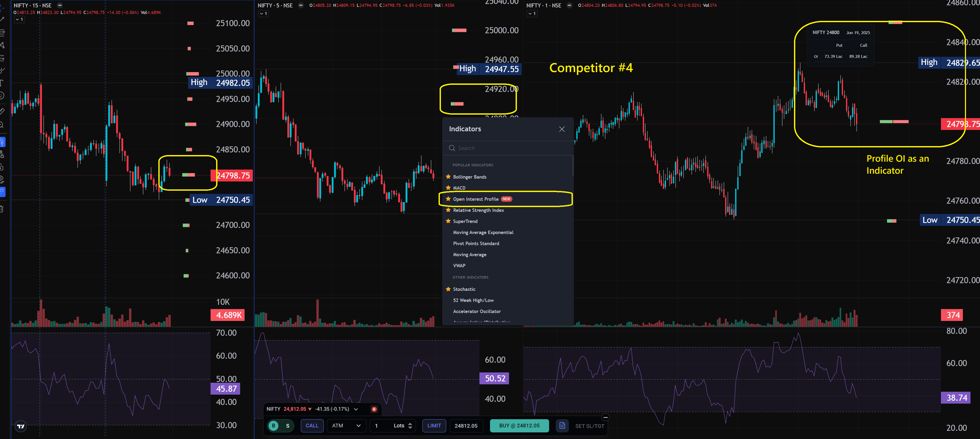The width and height of the screenshot is (980, 439).
Task: Select the trend line drawing tool
Action: pyautogui.click(x=2, y=19)
